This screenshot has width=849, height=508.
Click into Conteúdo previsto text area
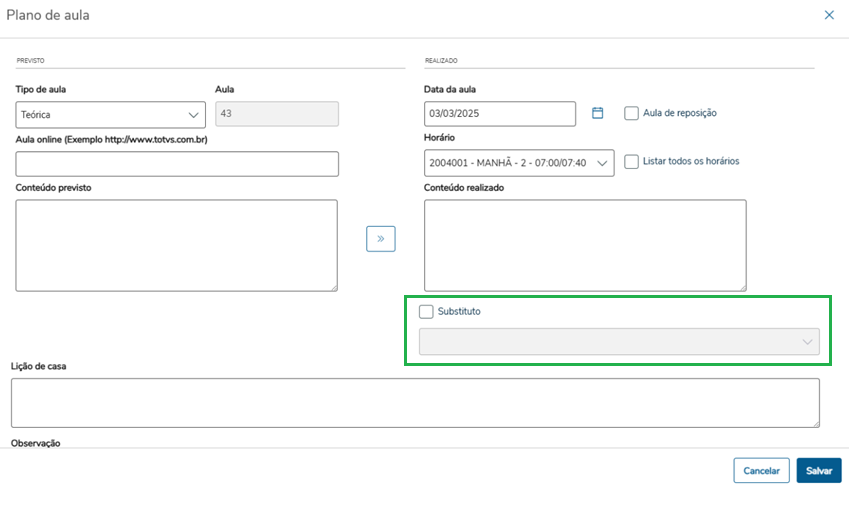point(177,245)
